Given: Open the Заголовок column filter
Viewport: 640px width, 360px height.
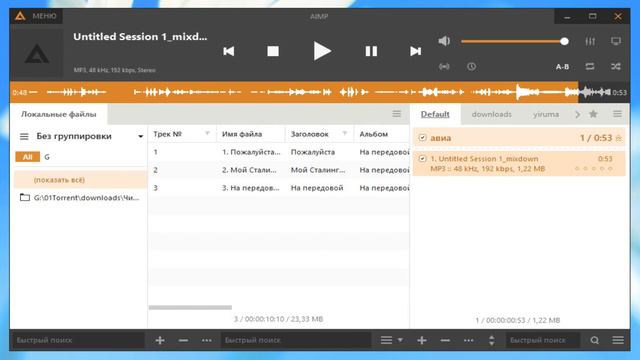Looking at the screenshot, I should tap(345, 133).
